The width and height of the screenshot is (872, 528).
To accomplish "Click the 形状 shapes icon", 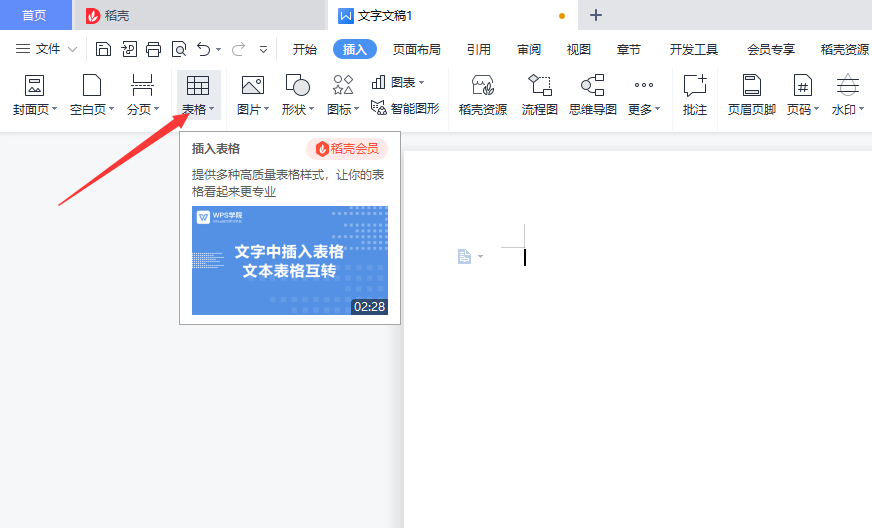I will [298, 85].
